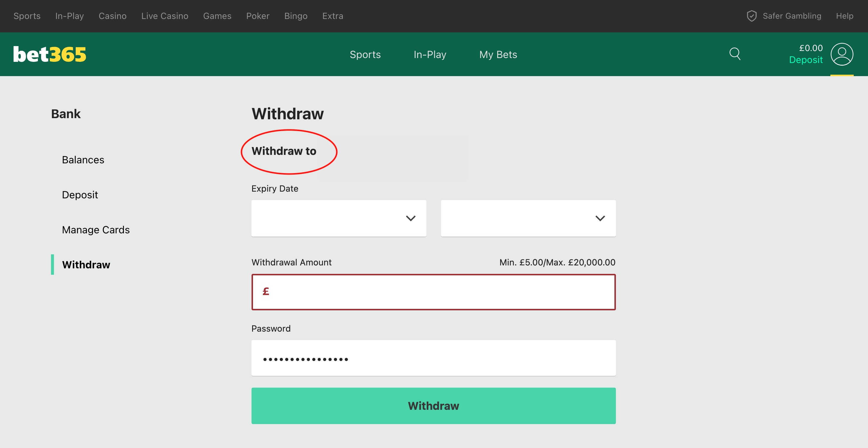The width and height of the screenshot is (868, 448).
Task: Select In-Play tab in green header
Action: pos(430,55)
